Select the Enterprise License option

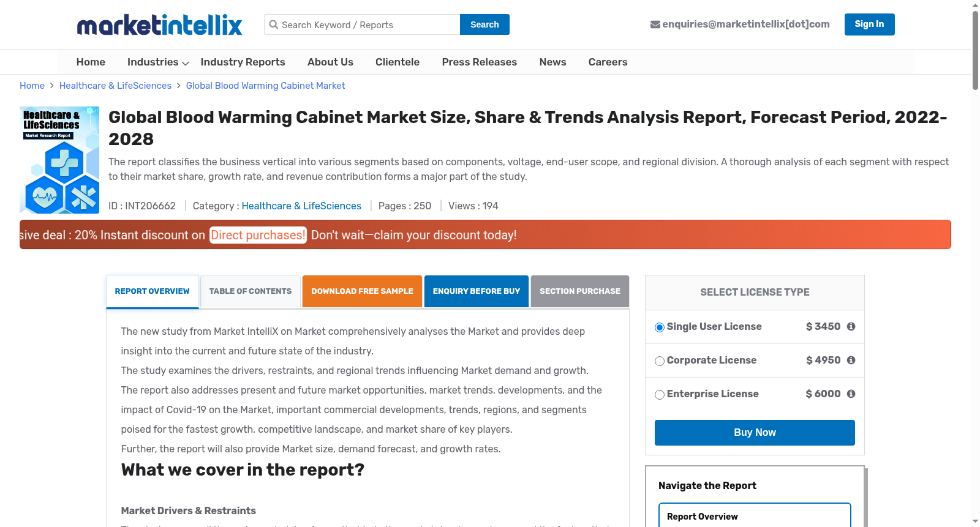660,395
